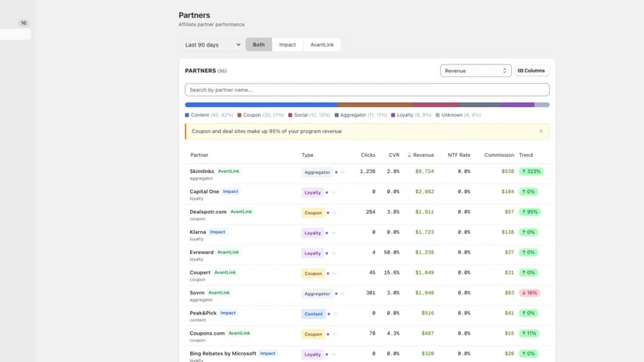Click the Content type badge for Peak&Pick
The image size is (644, 362).
(x=313, y=314)
